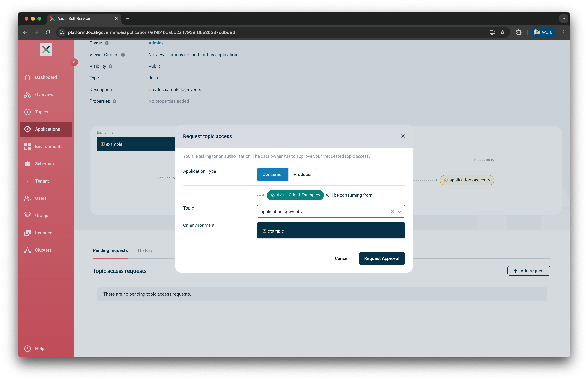Screen dimensions: 588x381
Task: Select the Pending requests tab
Action: (x=110, y=250)
